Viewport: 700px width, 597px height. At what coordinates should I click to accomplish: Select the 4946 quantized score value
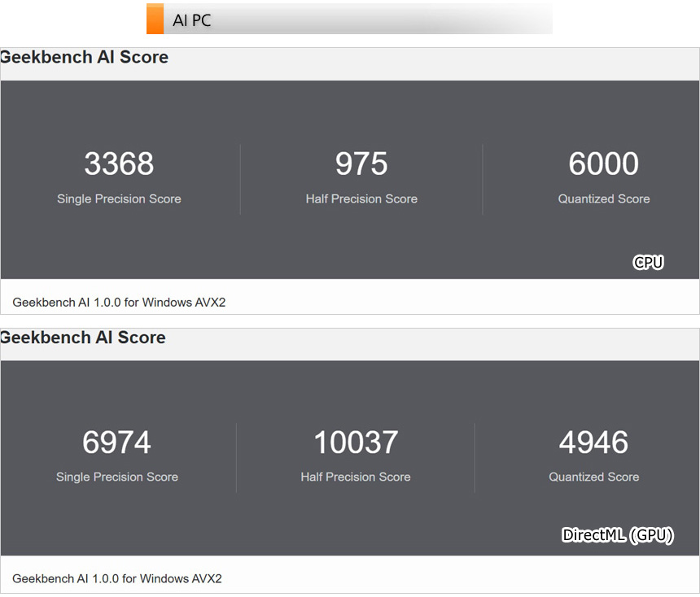(x=593, y=442)
